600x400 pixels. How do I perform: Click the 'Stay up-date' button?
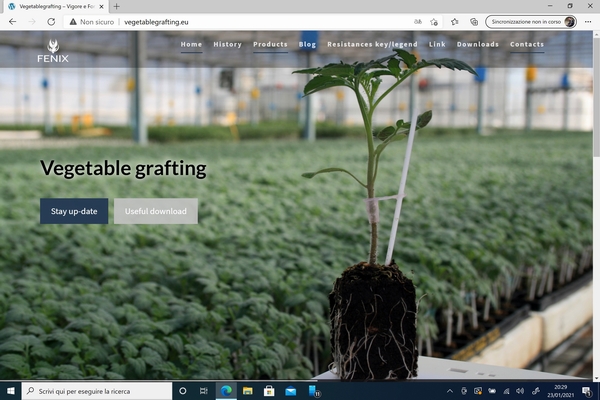point(74,211)
